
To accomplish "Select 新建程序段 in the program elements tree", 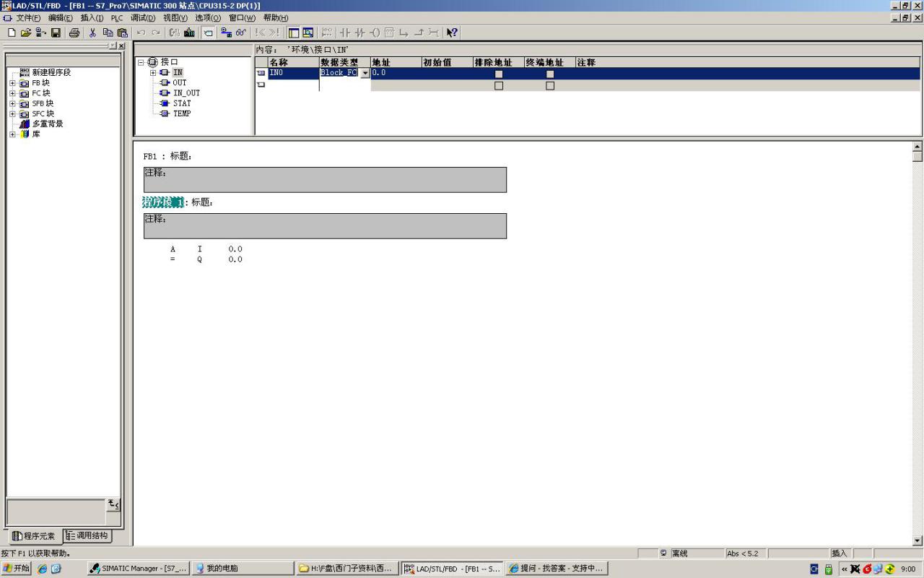I will click(51, 72).
